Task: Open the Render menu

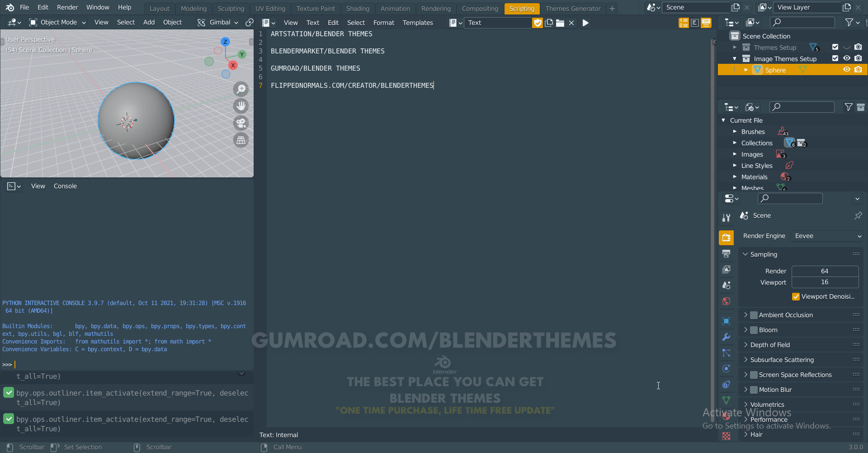Action: pos(67,7)
